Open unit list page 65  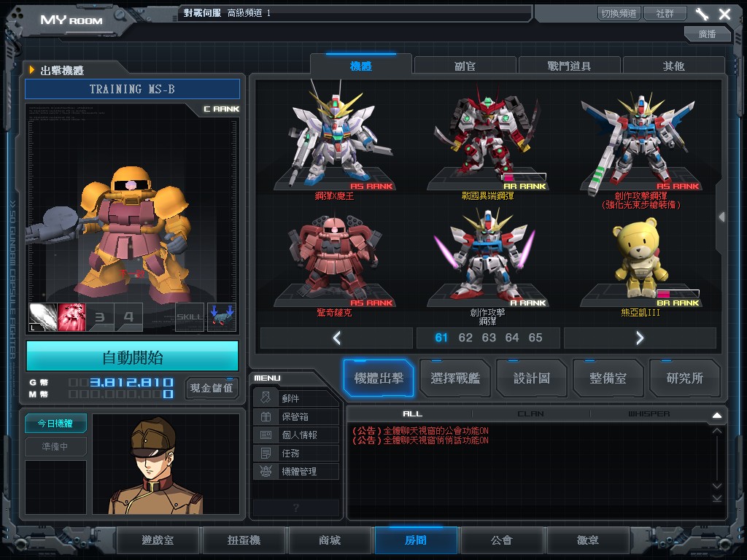[535, 338]
